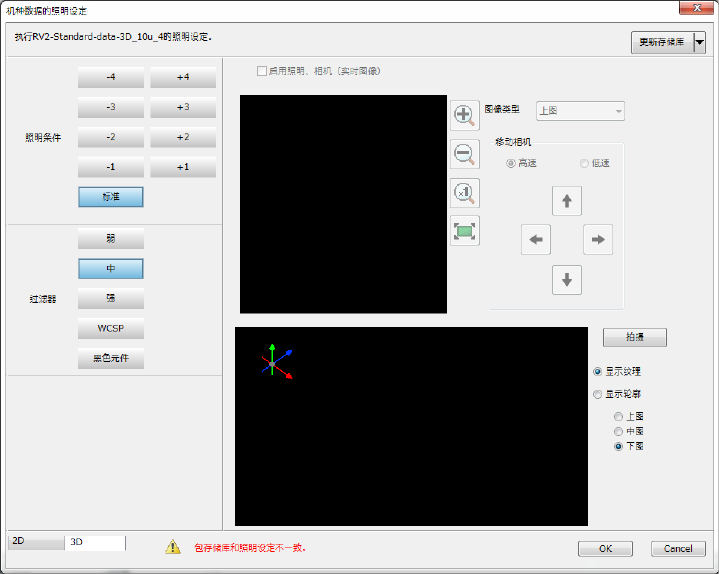Select the 显示轮廓 radio button

click(597, 394)
